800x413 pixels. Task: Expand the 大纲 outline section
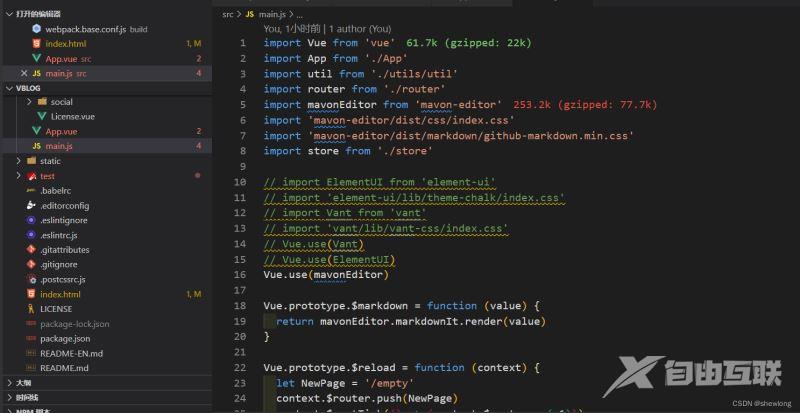tap(9, 382)
